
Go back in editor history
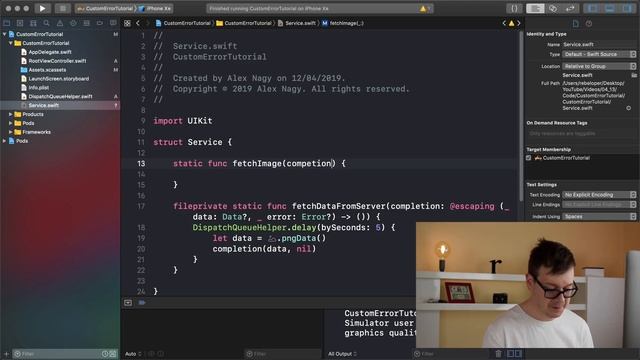[x=138, y=23]
